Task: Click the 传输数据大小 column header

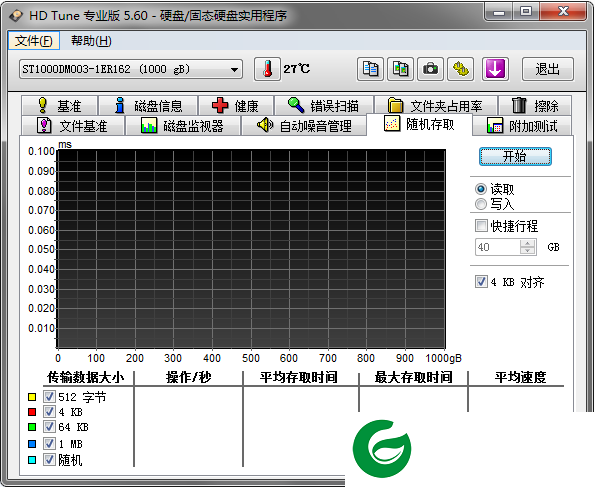Action: (x=86, y=377)
